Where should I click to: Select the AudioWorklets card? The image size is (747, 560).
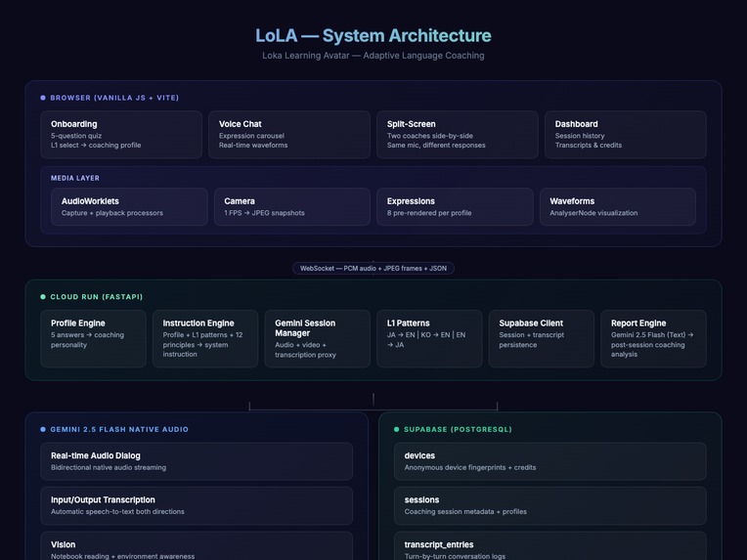129,206
